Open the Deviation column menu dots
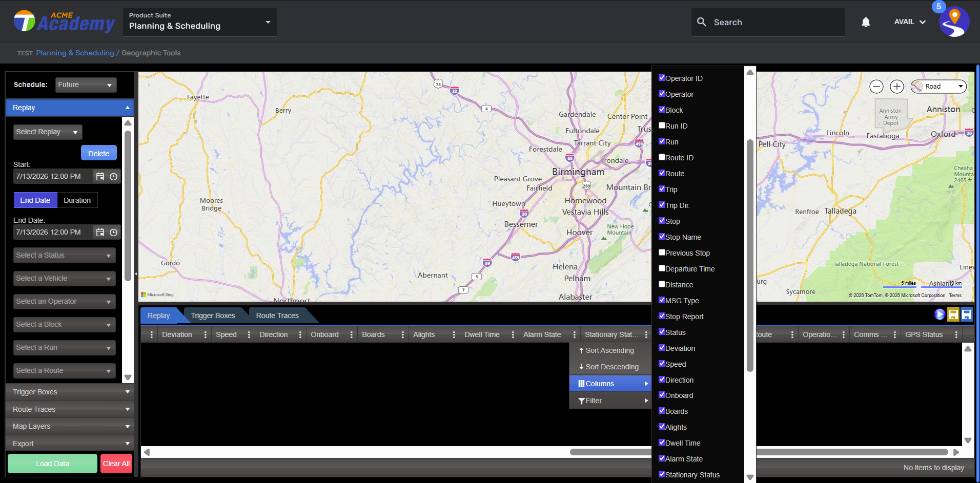 (206, 334)
